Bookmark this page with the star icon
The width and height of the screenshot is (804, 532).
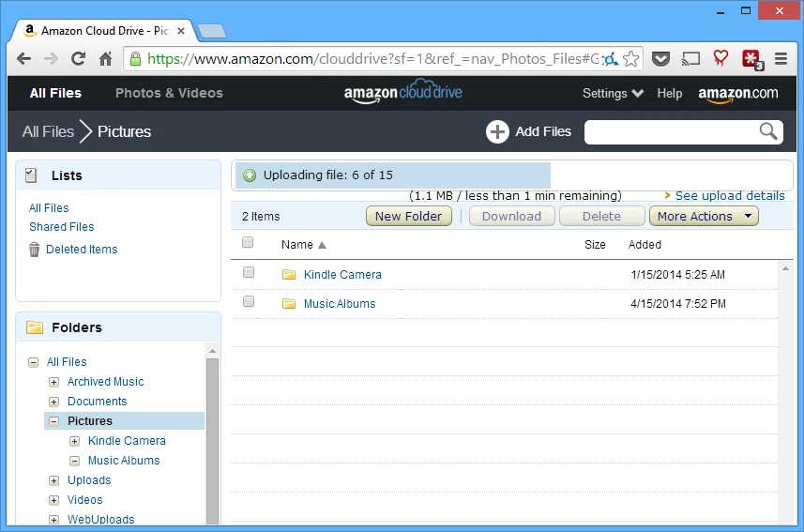630,59
